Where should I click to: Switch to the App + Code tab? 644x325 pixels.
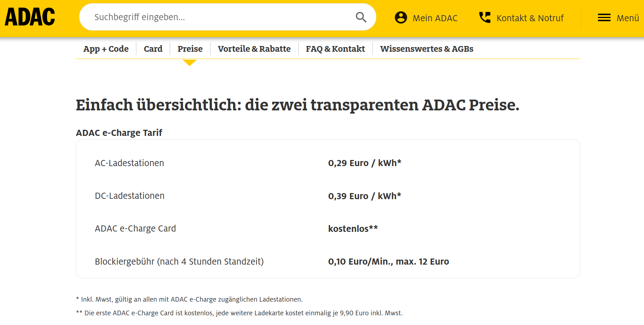point(106,49)
